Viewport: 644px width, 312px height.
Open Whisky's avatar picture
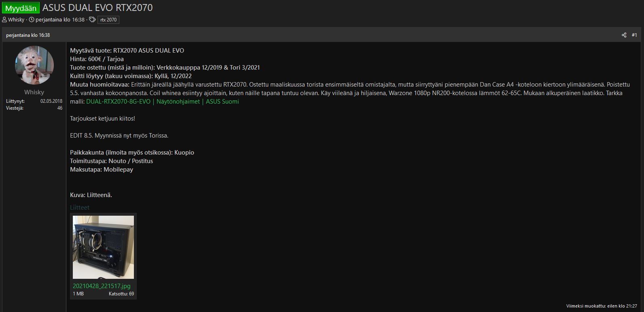[34, 65]
